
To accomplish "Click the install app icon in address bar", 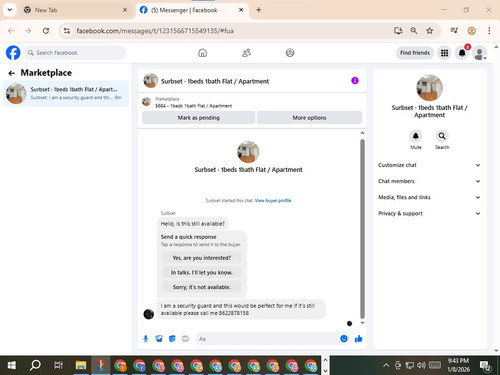I will (398, 31).
